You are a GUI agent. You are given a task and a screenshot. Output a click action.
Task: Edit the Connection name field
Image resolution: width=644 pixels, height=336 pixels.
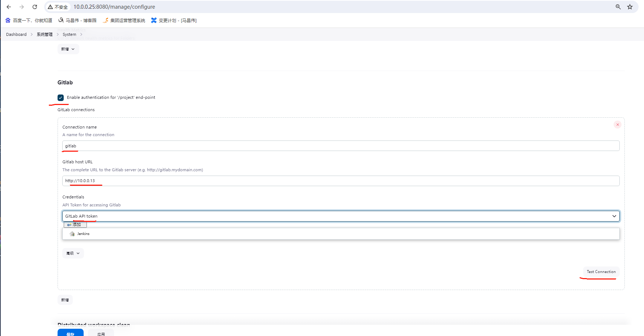coord(341,146)
